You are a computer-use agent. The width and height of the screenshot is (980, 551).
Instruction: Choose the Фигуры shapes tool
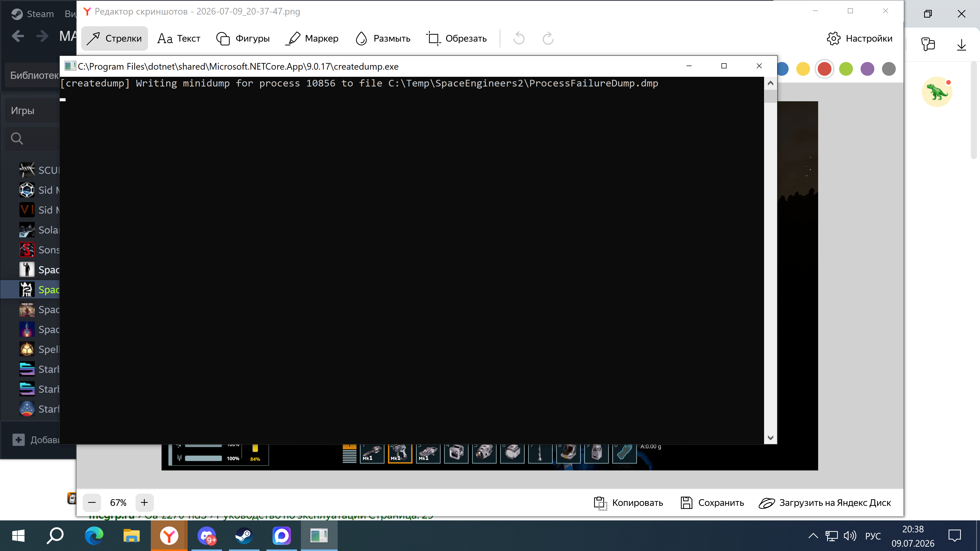click(x=243, y=39)
